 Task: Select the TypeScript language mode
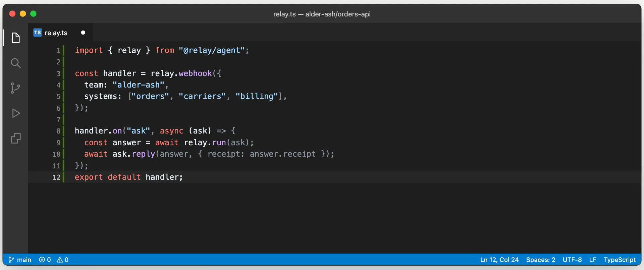tap(620, 260)
